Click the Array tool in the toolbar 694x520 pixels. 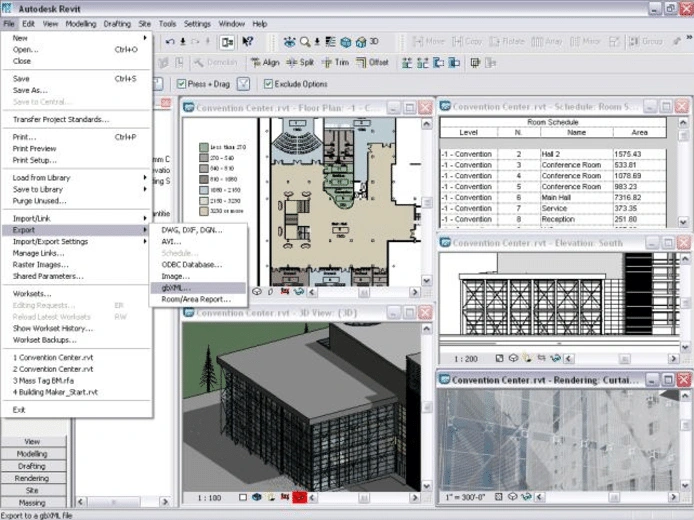pyautogui.click(x=547, y=42)
